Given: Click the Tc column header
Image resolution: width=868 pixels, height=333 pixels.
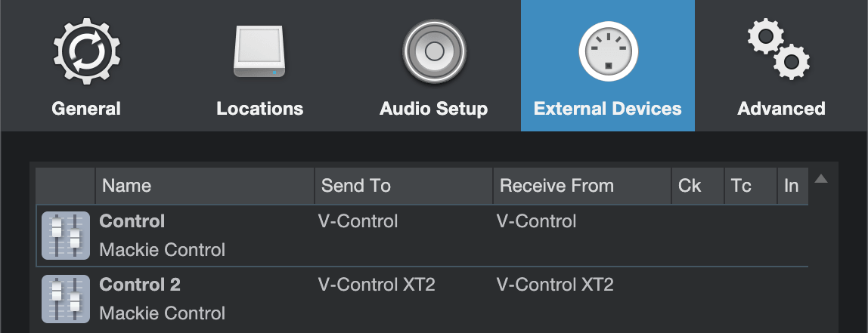Looking at the screenshot, I should 741,186.
